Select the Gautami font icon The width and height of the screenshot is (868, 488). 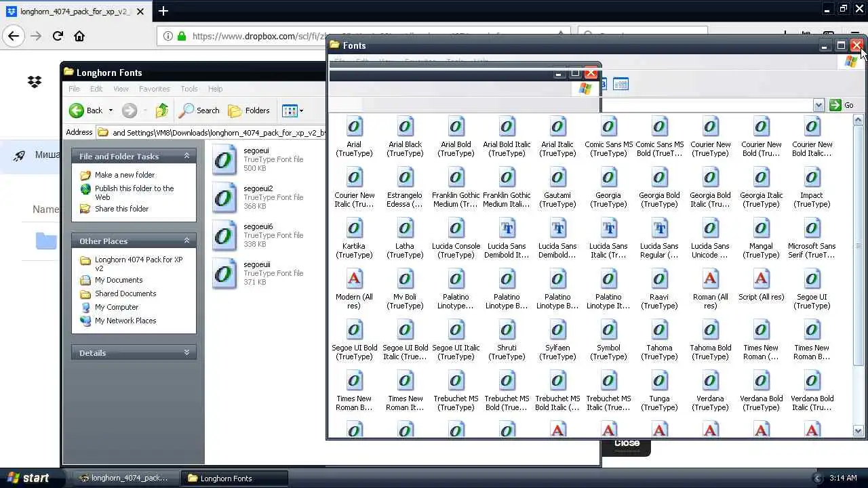pyautogui.click(x=557, y=178)
